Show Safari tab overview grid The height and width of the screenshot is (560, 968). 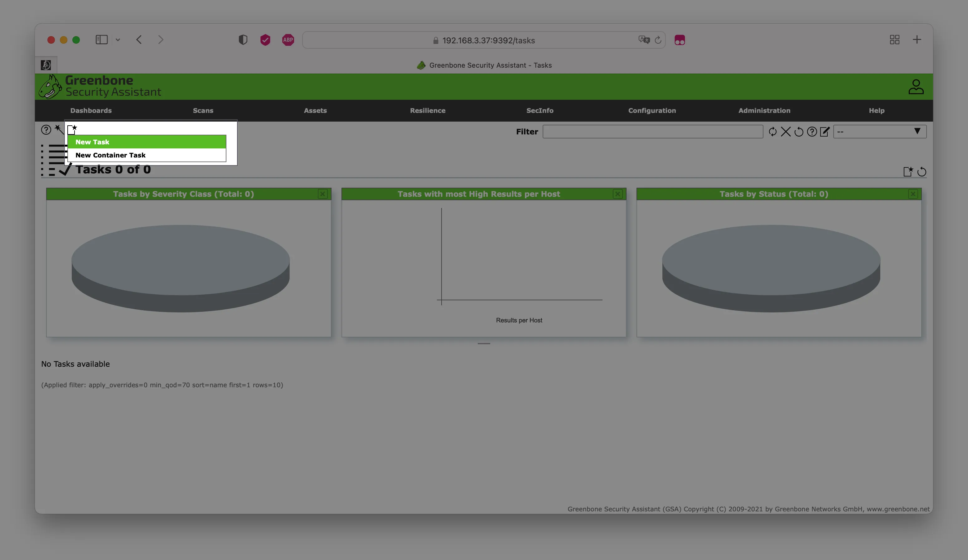point(895,40)
